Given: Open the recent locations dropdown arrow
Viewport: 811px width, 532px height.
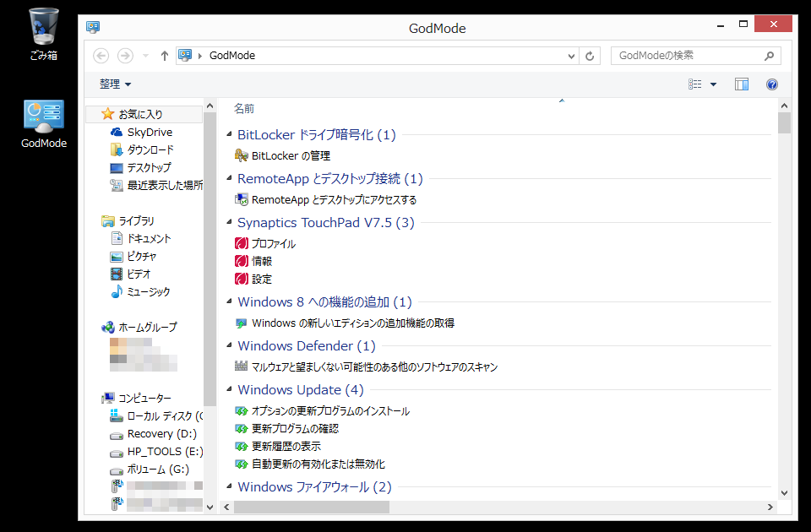Looking at the screenshot, I should (x=145, y=56).
